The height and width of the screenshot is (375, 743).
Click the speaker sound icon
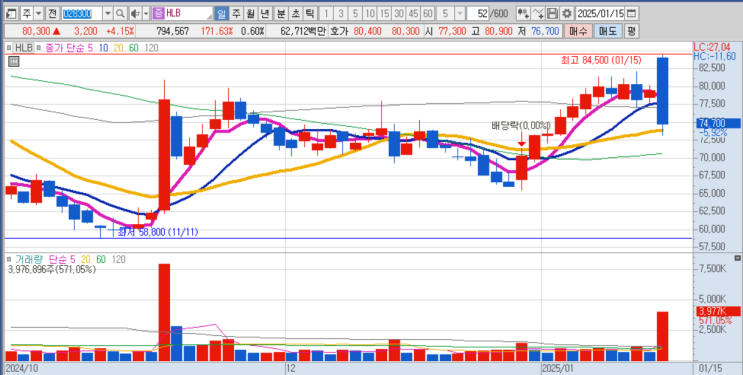(135, 13)
